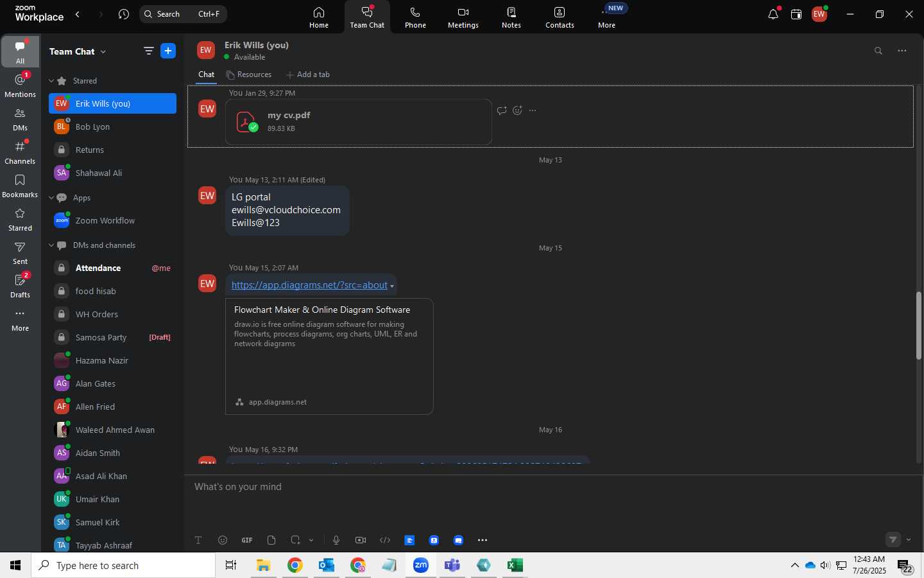Open Drafts in the sidebar
The width and height of the screenshot is (924, 578).
click(x=21, y=286)
